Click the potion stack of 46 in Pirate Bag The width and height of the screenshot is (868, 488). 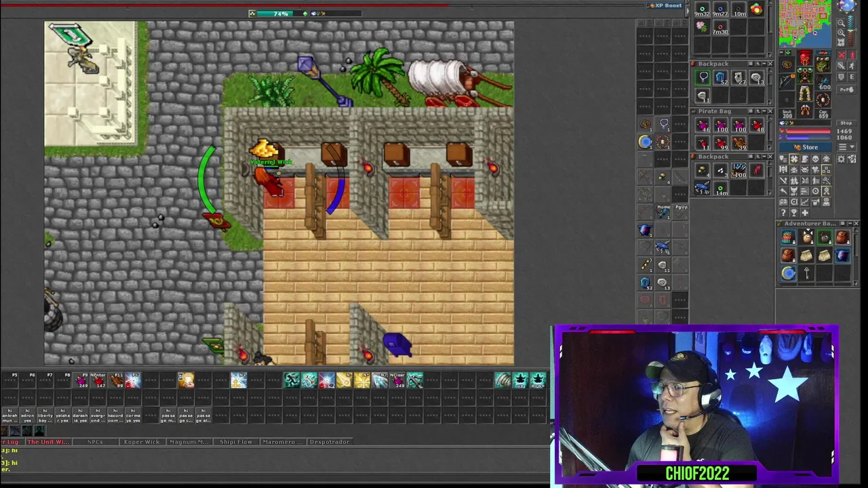pos(703,125)
